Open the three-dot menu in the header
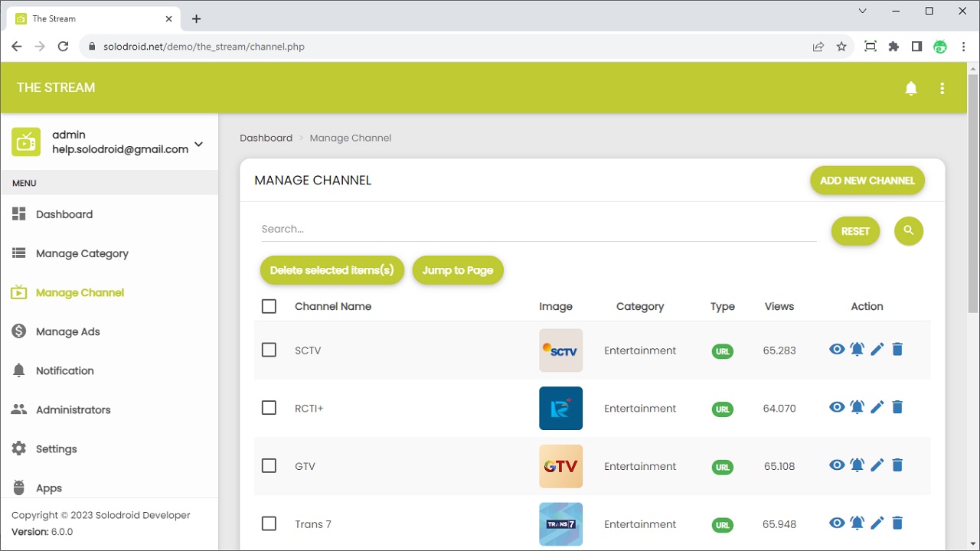Screen dimensions: 980x551 click(x=942, y=88)
